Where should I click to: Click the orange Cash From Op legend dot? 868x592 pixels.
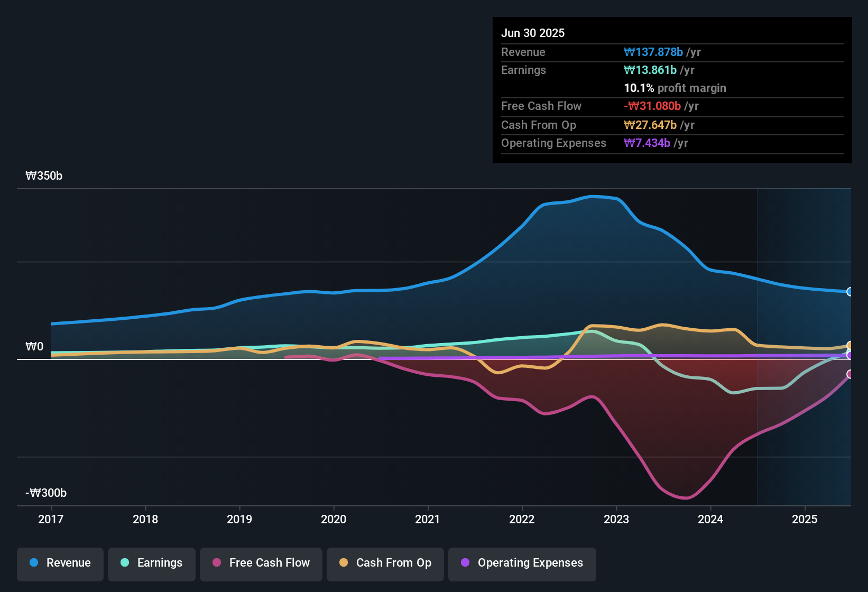(x=344, y=563)
